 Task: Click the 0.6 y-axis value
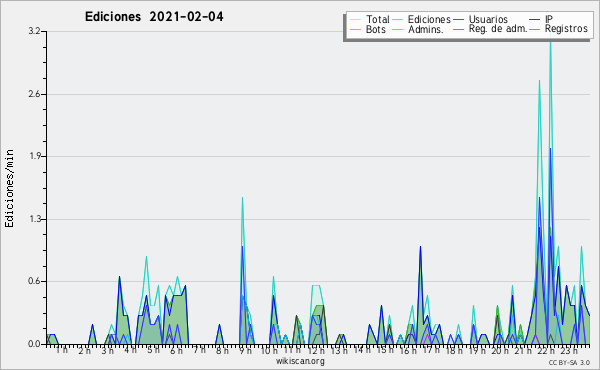[34, 282]
